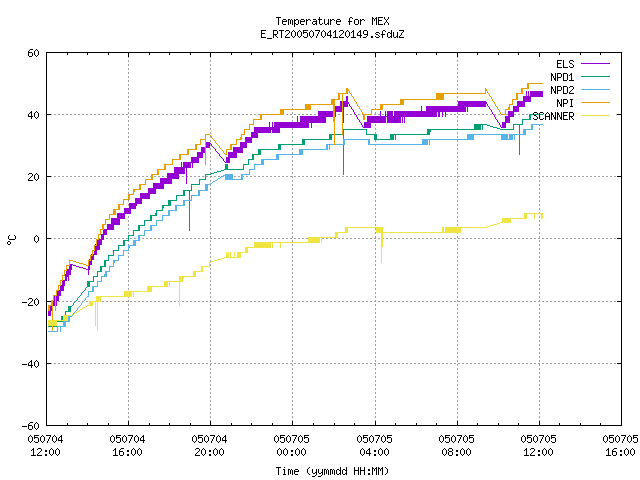640x480 pixels.
Task: Click the orange NPI legend line sample
Action: (x=595, y=102)
